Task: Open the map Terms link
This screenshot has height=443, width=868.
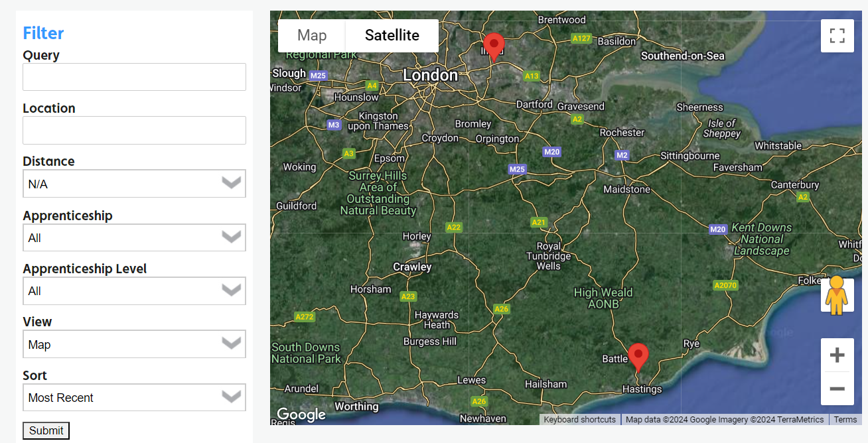Action: pos(845,420)
